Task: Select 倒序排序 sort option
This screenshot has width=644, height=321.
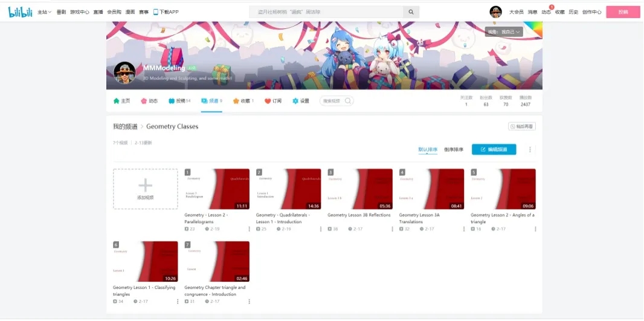Action: (x=454, y=149)
